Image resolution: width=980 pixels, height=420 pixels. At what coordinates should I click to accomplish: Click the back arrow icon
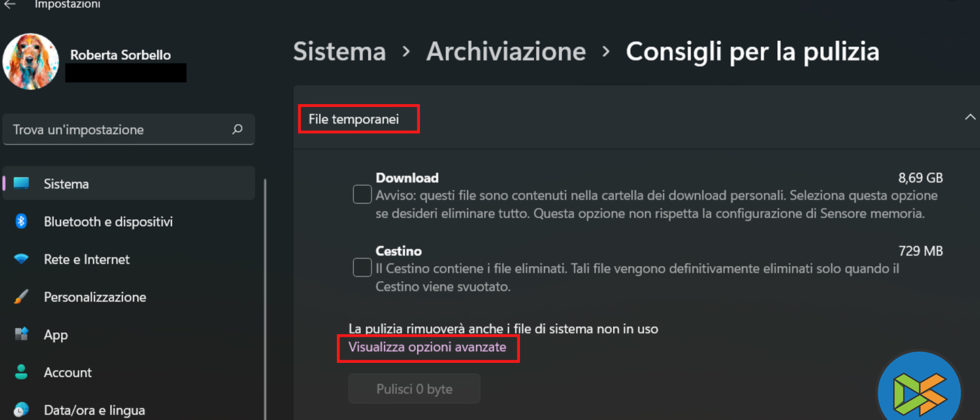11,5
